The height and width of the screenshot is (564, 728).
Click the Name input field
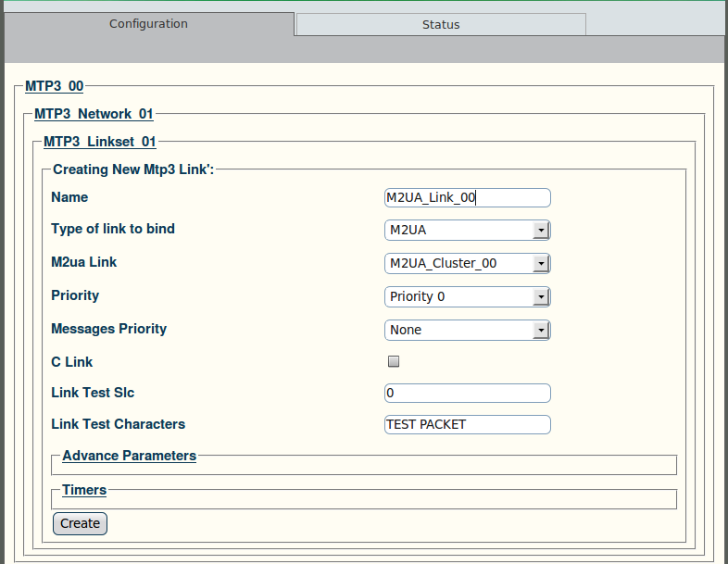click(x=468, y=198)
